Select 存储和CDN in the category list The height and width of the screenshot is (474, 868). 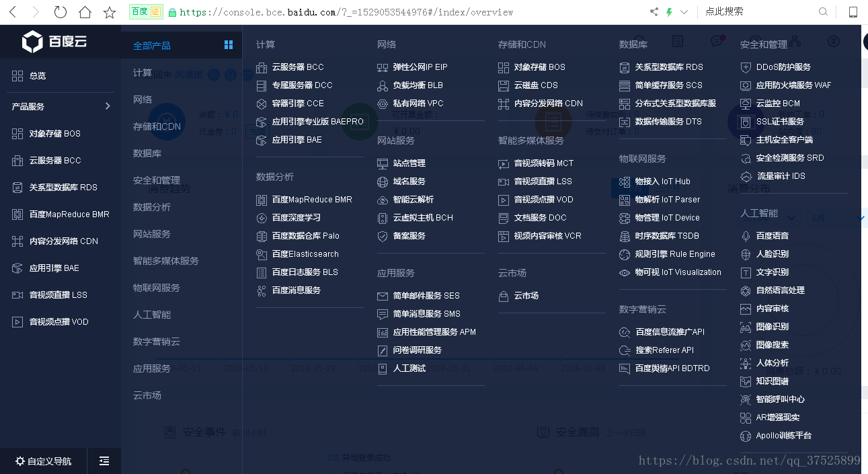point(157,126)
